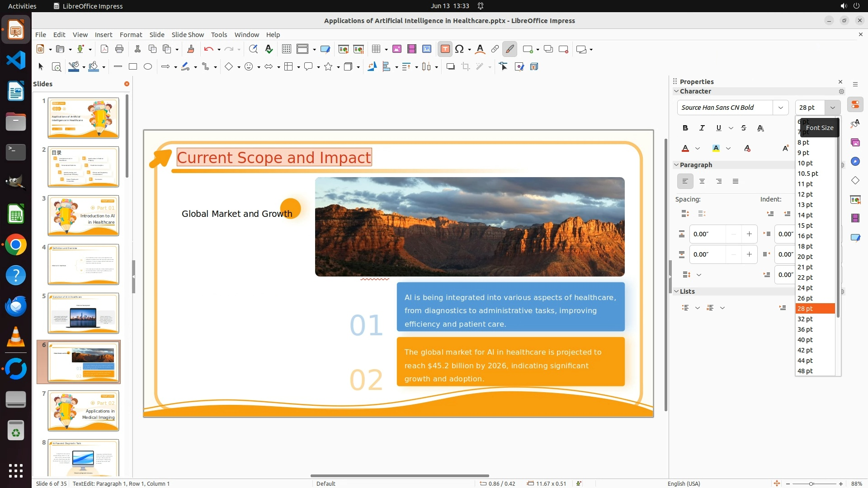Toggle Bold in Character panel
This screenshot has width=868, height=488.
685,128
